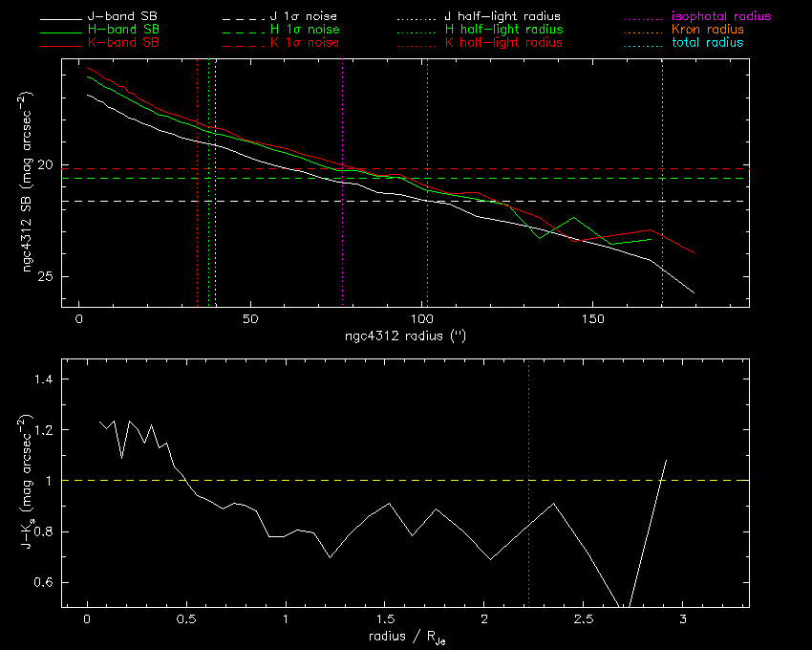812x650 pixels.
Task: Select the orange Kron radius legend label
Action: tap(708, 31)
